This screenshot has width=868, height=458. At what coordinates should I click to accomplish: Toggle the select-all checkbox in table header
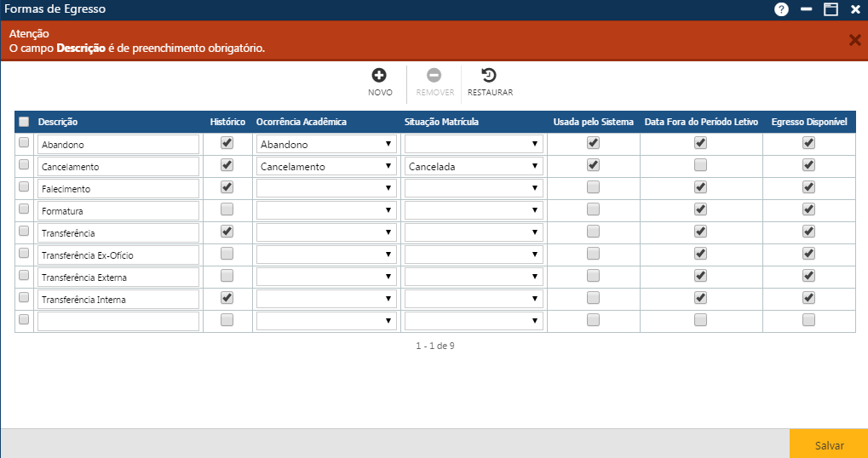tap(24, 122)
